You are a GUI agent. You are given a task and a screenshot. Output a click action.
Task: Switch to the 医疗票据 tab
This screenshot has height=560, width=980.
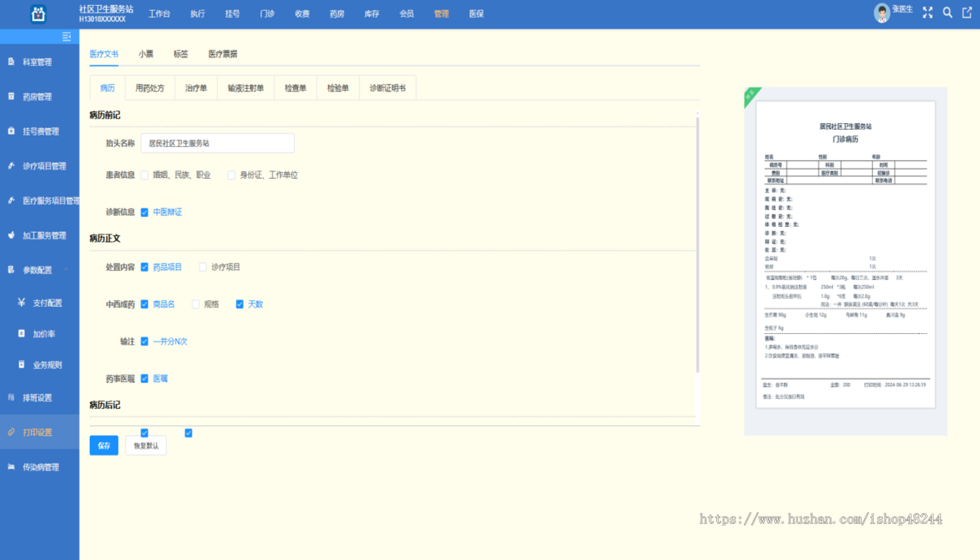point(223,54)
